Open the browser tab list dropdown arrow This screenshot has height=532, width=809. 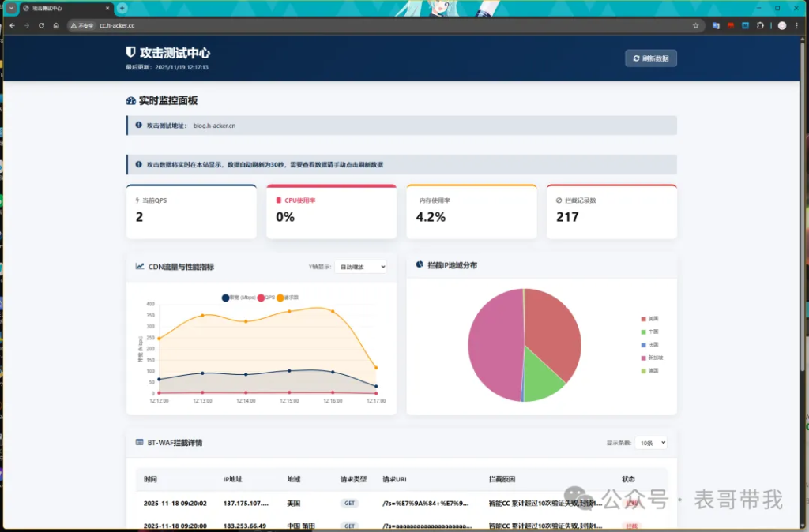[x=11, y=8]
